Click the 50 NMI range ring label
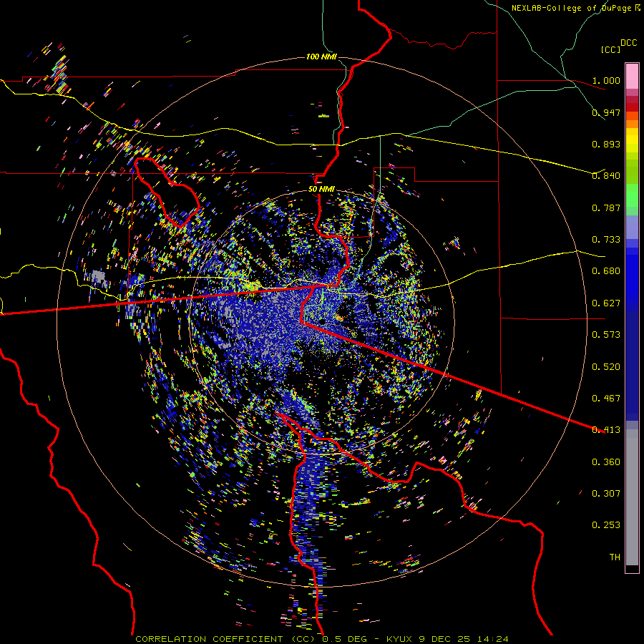This screenshot has width=644, height=644. (x=321, y=189)
